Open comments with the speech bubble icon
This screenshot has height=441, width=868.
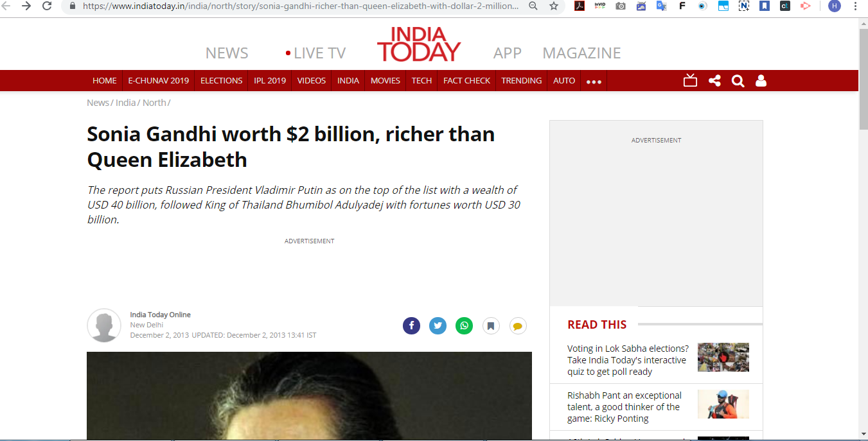pyautogui.click(x=518, y=326)
